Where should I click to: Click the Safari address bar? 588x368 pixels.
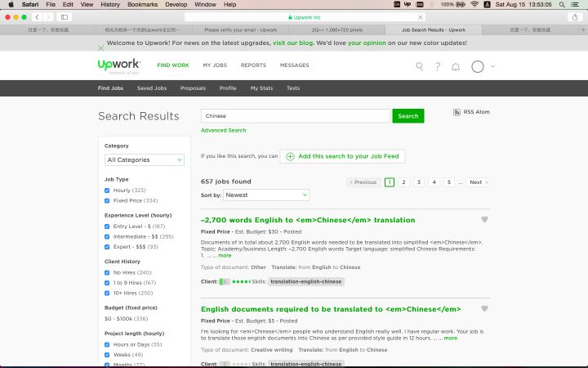[305, 17]
